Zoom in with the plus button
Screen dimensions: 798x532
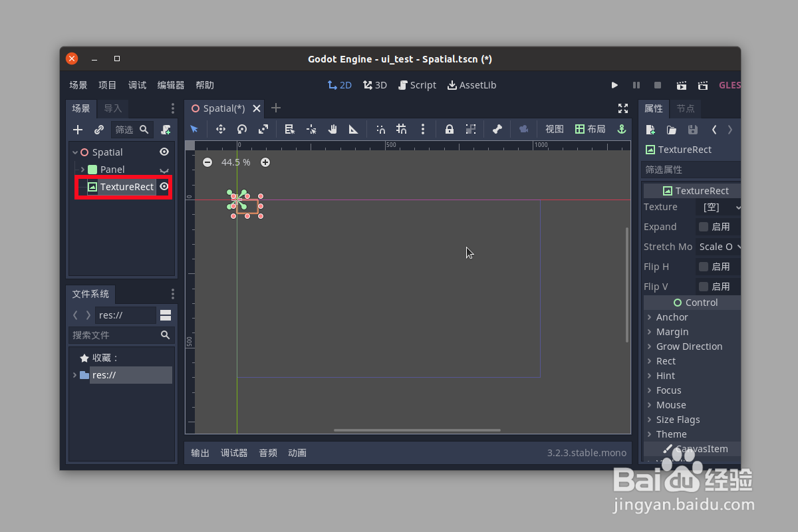(265, 162)
